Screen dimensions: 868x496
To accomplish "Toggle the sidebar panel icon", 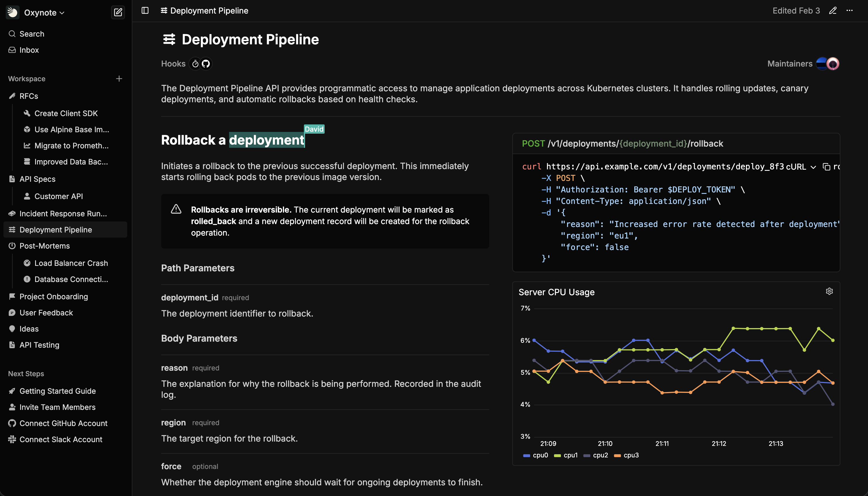I will pyautogui.click(x=145, y=11).
